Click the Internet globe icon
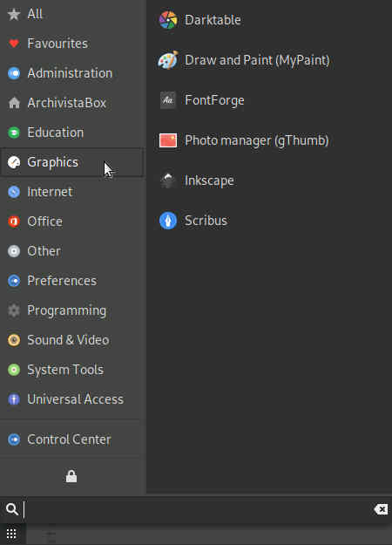This screenshot has height=545, width=392. pos(14,192)
